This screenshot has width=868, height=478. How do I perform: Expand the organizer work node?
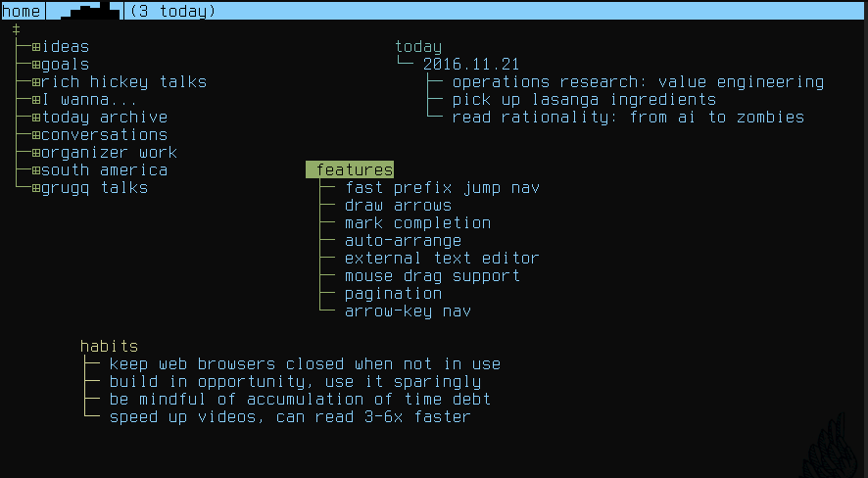coord(36,153)
